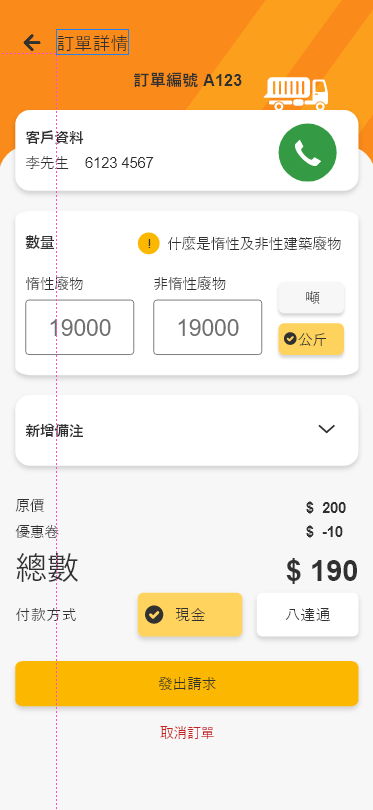Screen dimensions: 373x810
Task: Go back using the left arrow icon
Action: coord(32,42)
